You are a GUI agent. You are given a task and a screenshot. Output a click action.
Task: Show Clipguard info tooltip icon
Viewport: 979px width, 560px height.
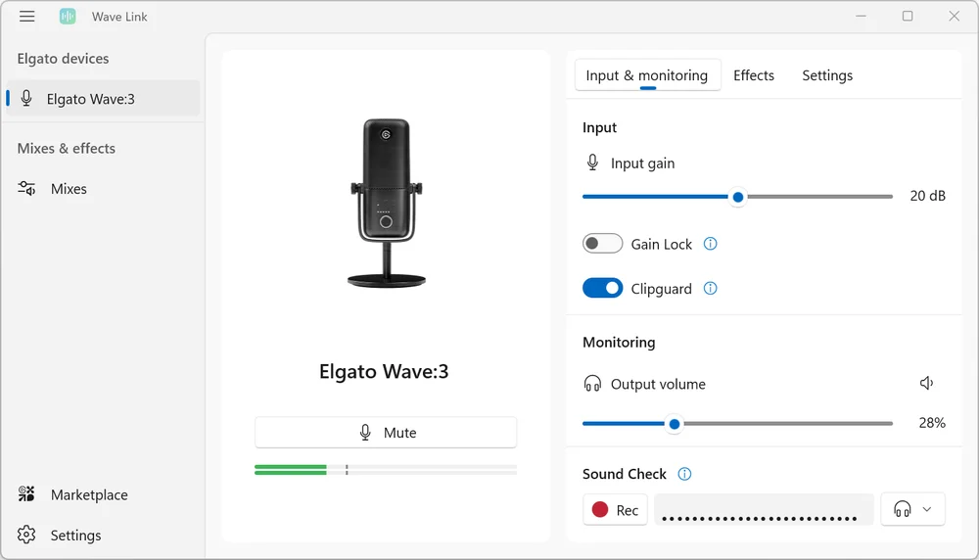(x=710, y=288)
